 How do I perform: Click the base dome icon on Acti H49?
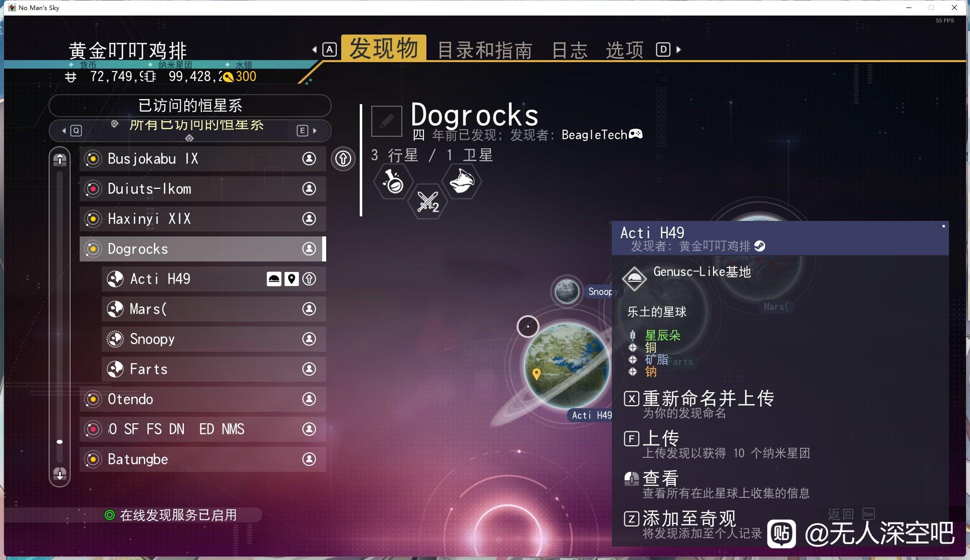pos(274,279)
